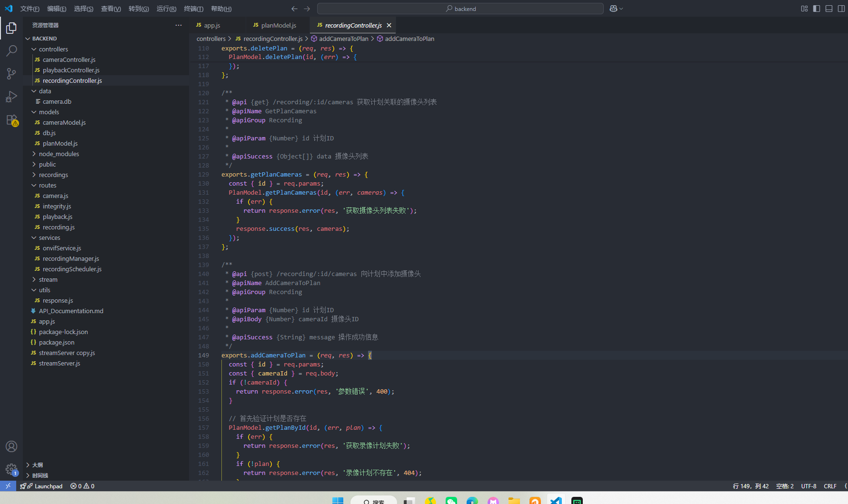Change encoding via UTF-8 status item

point(808,486)
